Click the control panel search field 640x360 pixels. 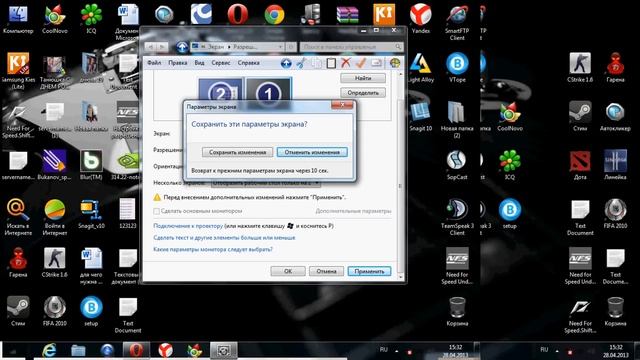pyautogui.click(x=352, y=47)
